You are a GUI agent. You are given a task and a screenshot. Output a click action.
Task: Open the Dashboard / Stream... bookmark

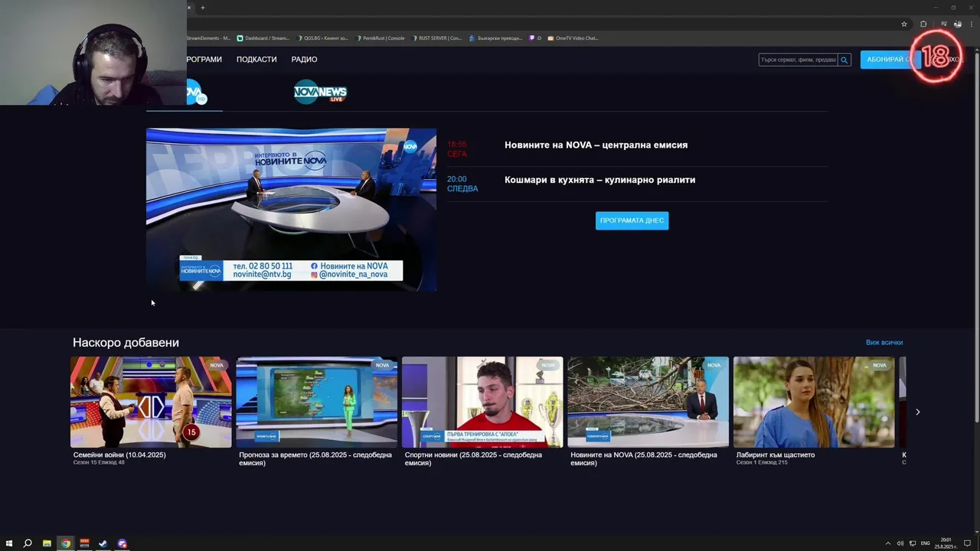[263, 37]
